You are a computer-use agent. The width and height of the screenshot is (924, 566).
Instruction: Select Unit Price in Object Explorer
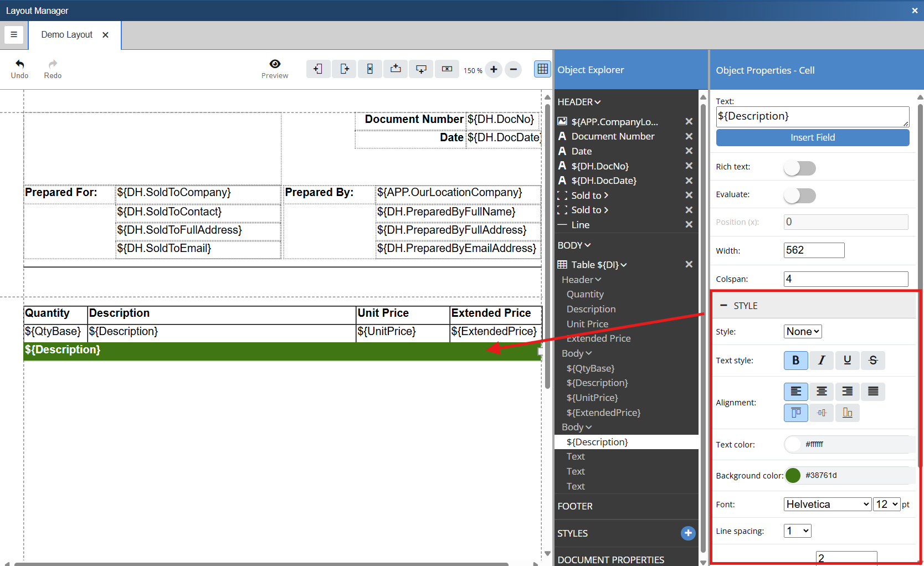(x=587, y=324)
